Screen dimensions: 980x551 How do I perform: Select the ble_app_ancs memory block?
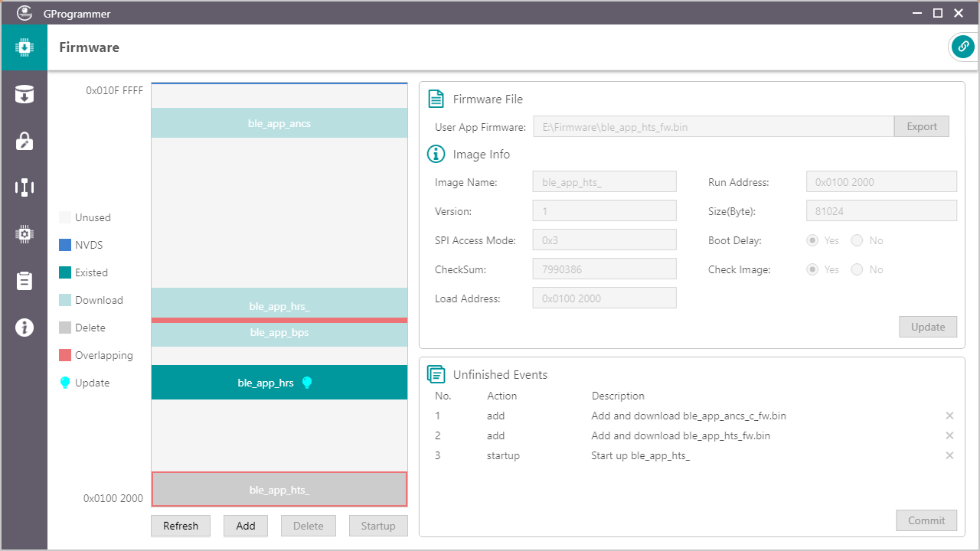tap(279, 123)
